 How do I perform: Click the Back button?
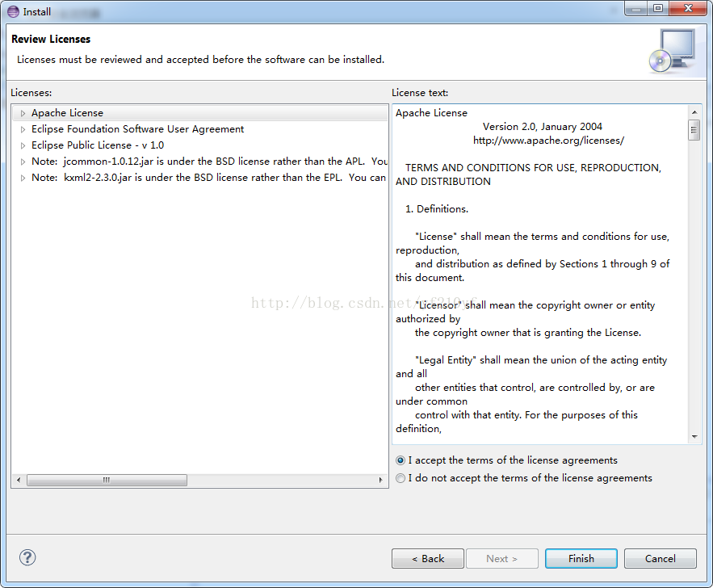click(x=428, y=558)
